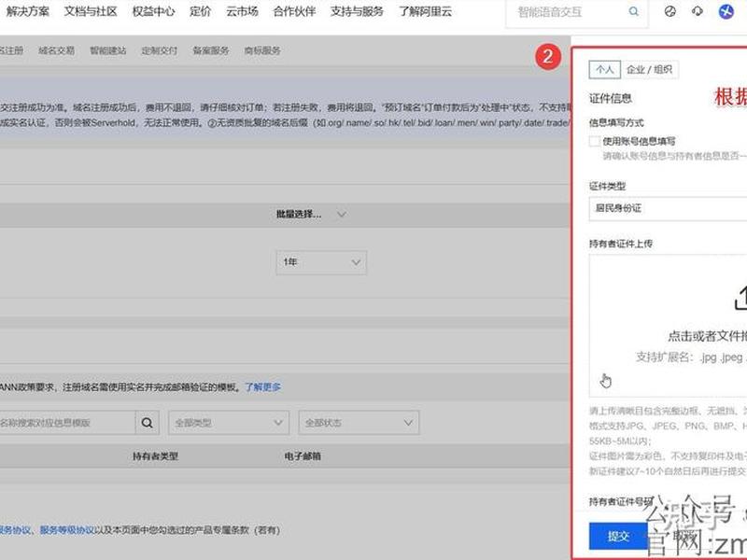Open 文档与社区 menu item
The height and width of the screenshot is (560, 747).
91,11
